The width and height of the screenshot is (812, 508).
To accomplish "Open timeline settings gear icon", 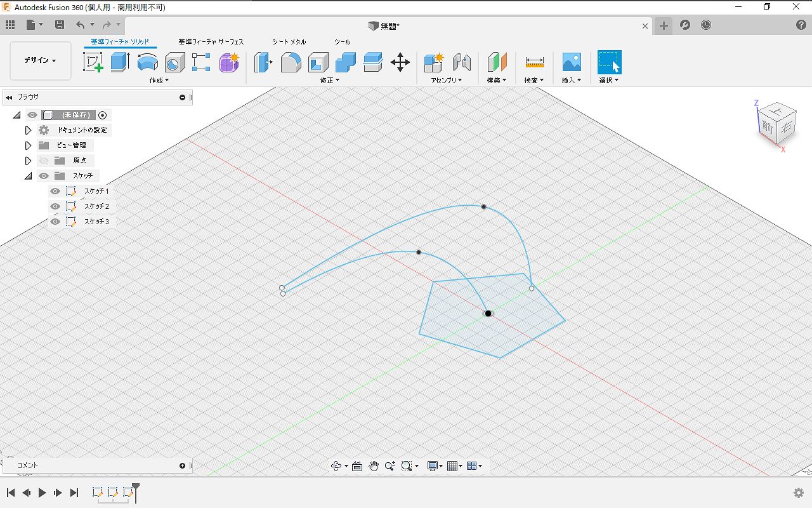I will (x=799, y=493).
